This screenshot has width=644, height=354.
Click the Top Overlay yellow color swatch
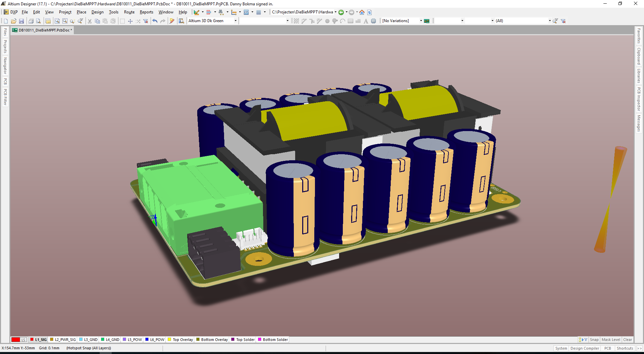[x=169, y=339]
